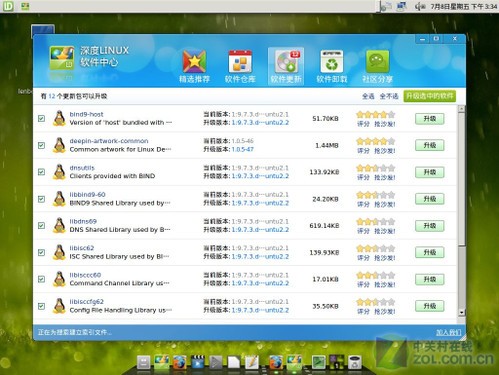Click the 深度LINUX 软件中心 logo icon
499x375 pixels.
62,58
